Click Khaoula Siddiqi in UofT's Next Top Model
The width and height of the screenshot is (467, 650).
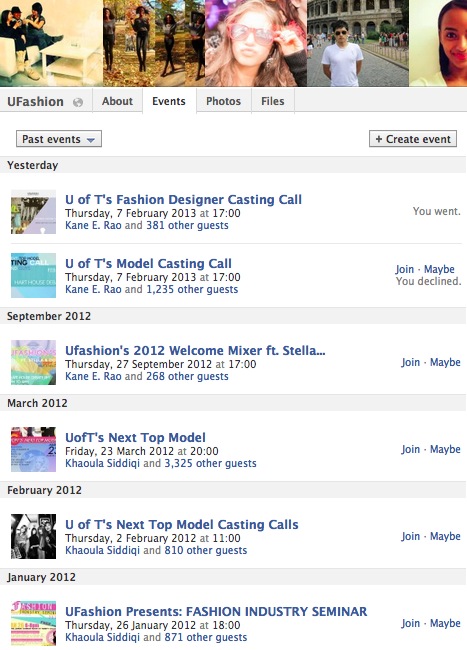(x=102, y=463)
